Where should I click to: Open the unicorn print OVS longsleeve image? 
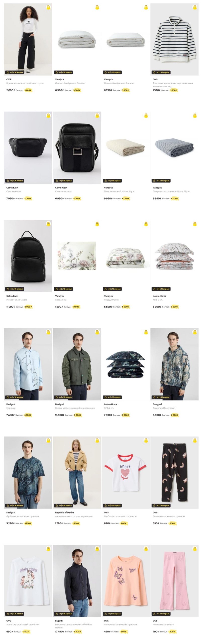(x=28, y=581)
